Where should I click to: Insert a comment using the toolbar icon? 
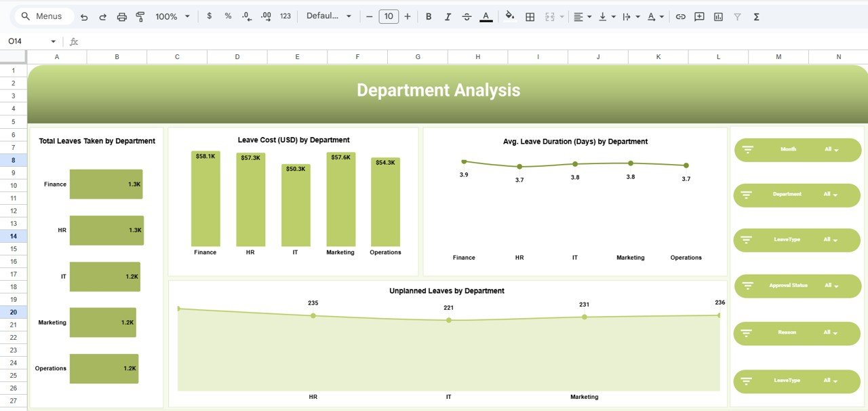pos(698,16)
